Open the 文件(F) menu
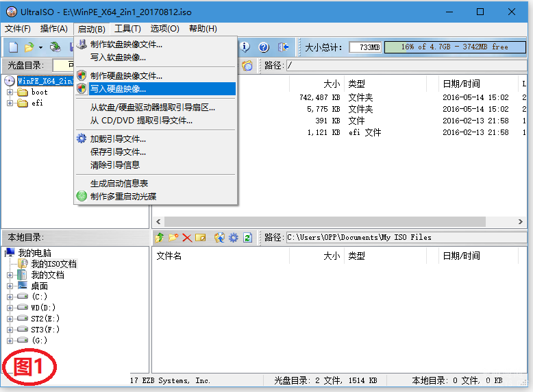 tap(18, 29)
